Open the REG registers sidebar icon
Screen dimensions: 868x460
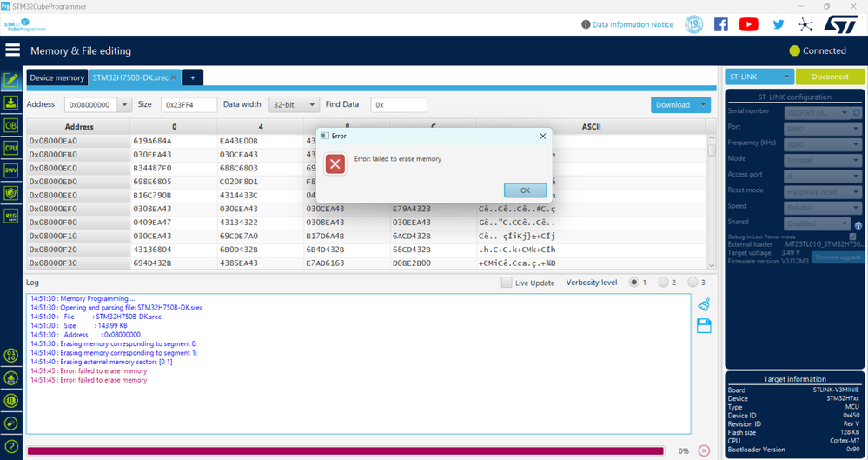(x=11, y=217)
